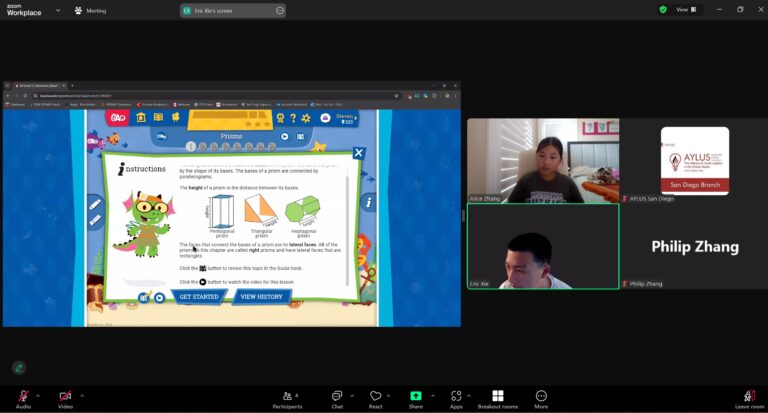Expand reaction options arrow beside React
The width and height of the screenshot is (768, 413).
click(388, 395)
